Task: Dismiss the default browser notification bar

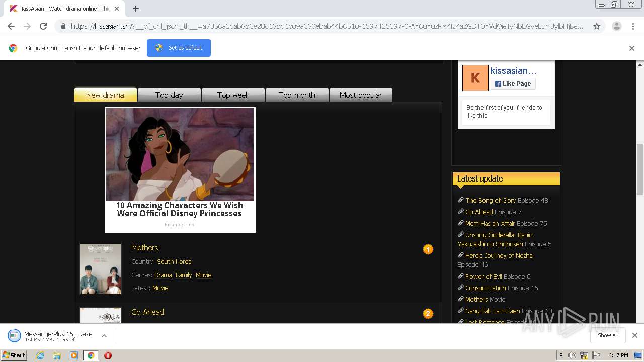Action: click(x=632, y=48)
